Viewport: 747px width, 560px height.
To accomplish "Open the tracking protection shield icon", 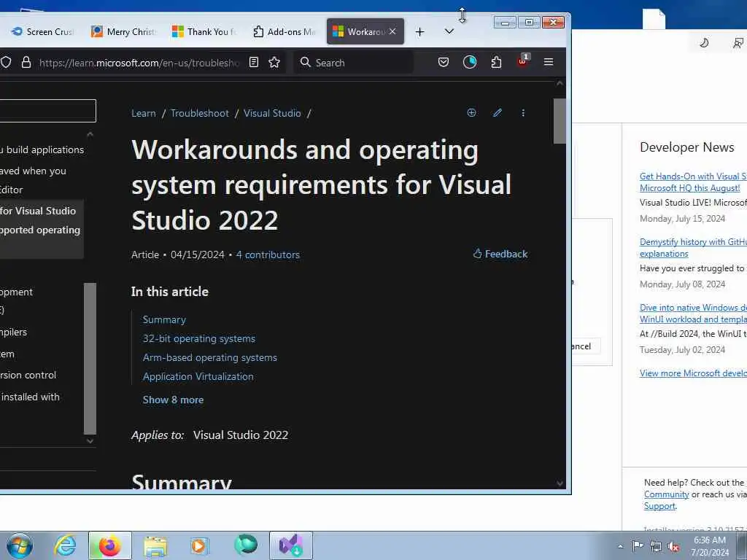I will click(x=6, y=63).
